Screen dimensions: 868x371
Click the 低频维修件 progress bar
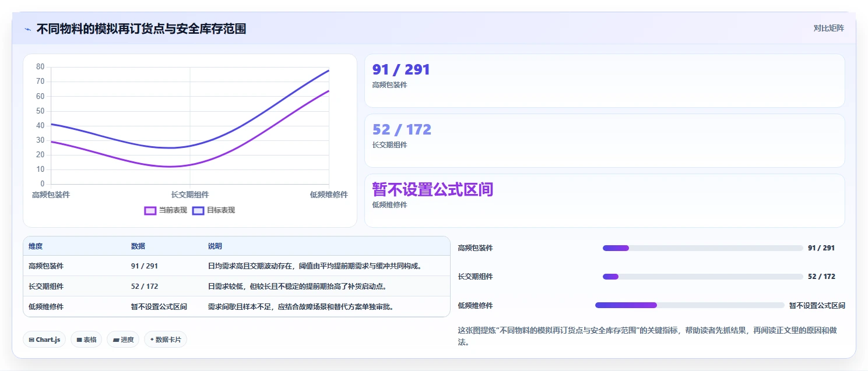tap(690, 305)
